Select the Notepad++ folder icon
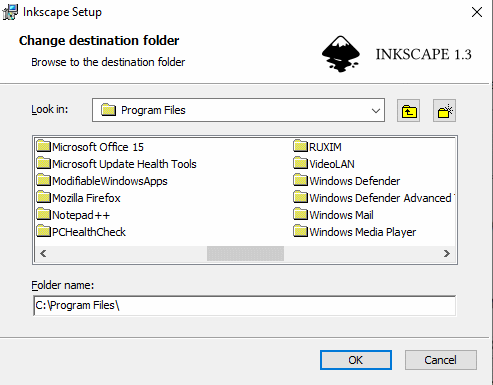Image resolution: width=493 pixels, height=385 pixels. click(43, 214)
